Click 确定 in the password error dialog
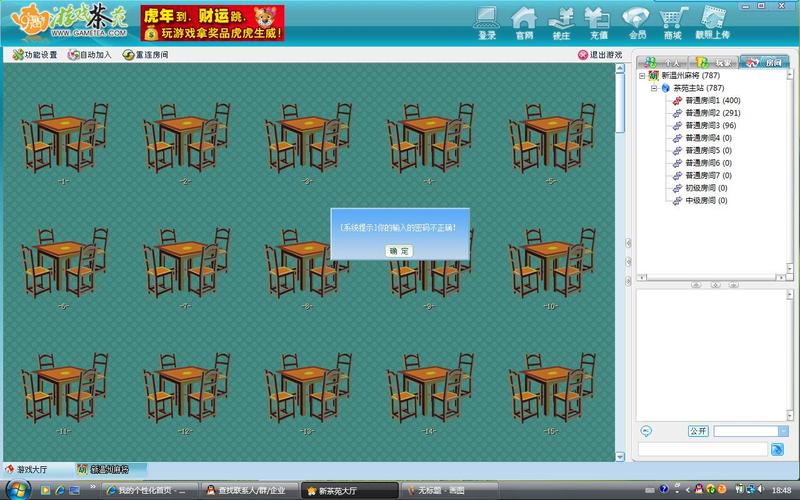 (399, 250)
